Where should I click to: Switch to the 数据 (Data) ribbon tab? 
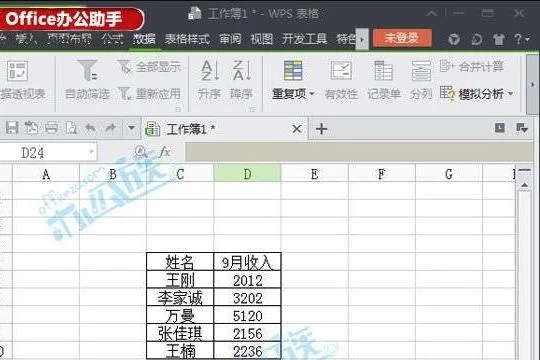tap(145, 39)
